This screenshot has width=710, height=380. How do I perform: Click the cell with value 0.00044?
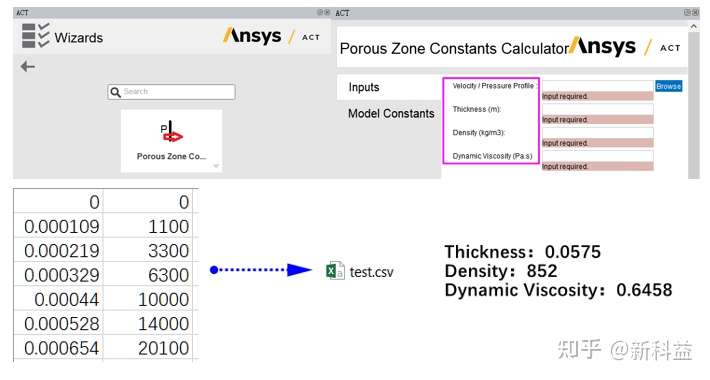(58, 299)
